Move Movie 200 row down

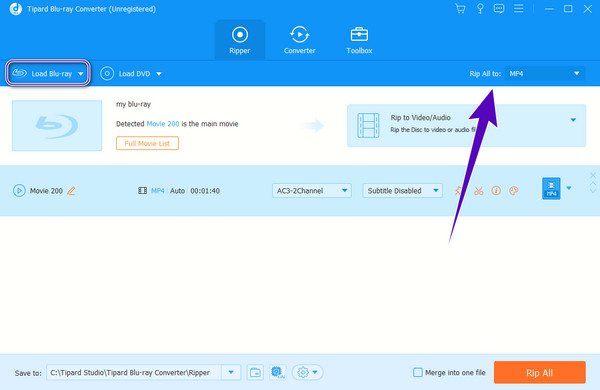tap(593, 190)
